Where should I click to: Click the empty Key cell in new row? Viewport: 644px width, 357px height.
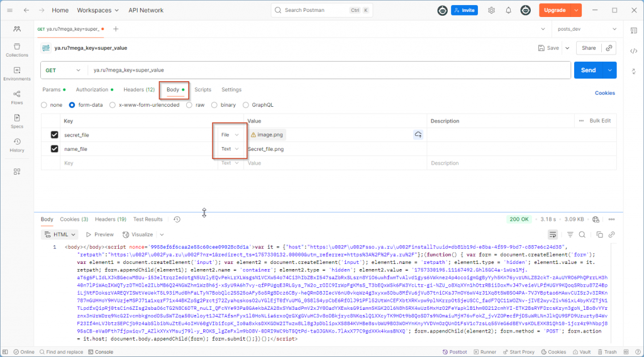pyautogui.click(x=140, y=163)
